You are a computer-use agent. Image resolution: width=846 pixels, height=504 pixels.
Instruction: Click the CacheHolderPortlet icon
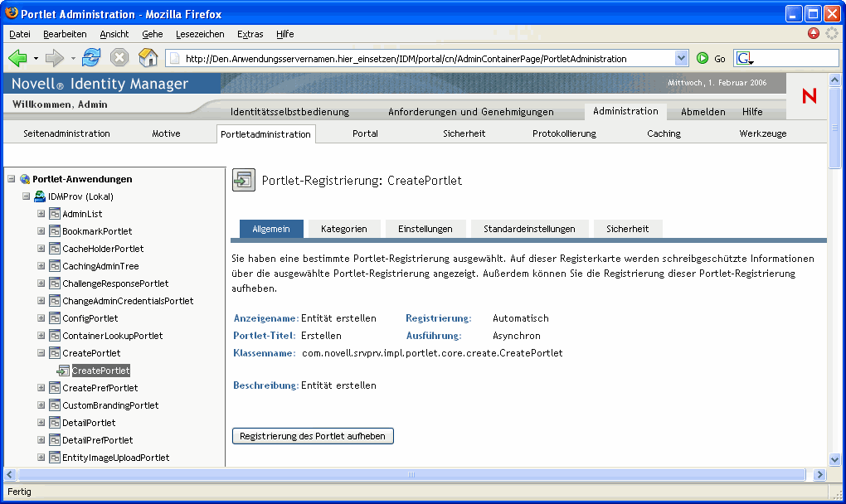click(55, 249)
